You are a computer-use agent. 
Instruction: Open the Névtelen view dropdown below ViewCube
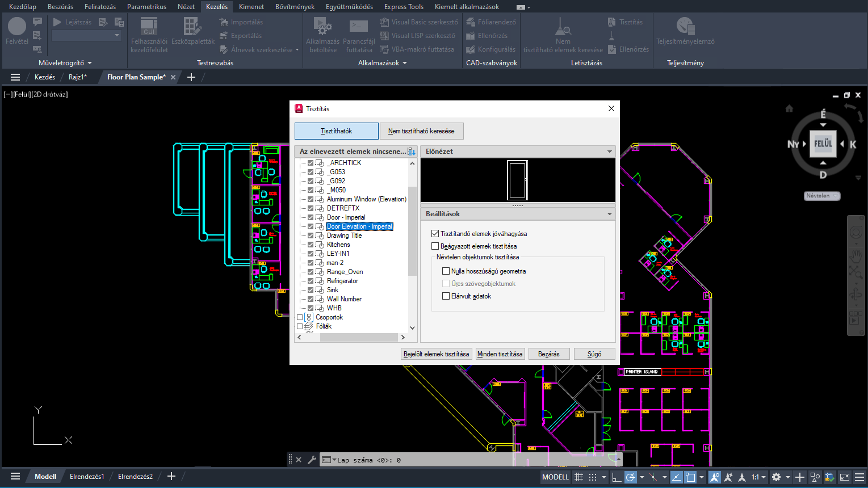point(822,196)
